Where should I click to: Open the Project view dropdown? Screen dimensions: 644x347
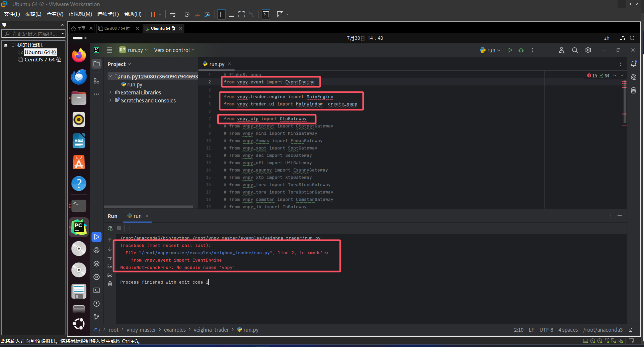119,64
